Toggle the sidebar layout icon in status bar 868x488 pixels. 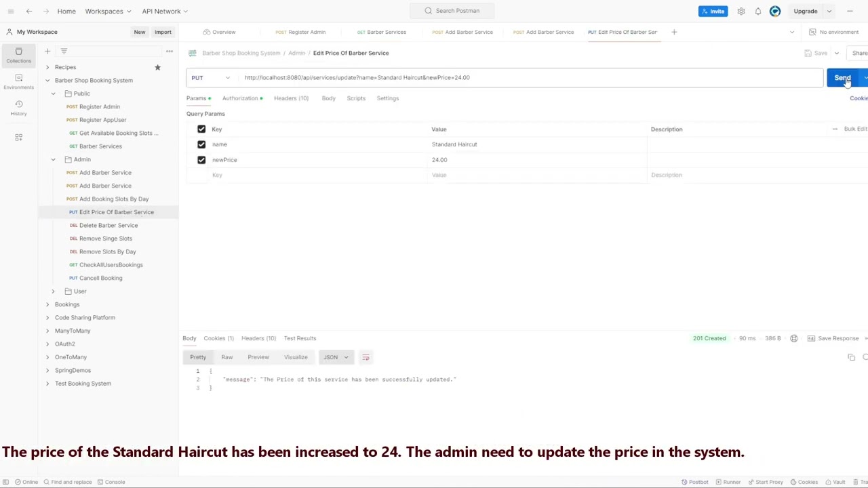tap(5, 482)
